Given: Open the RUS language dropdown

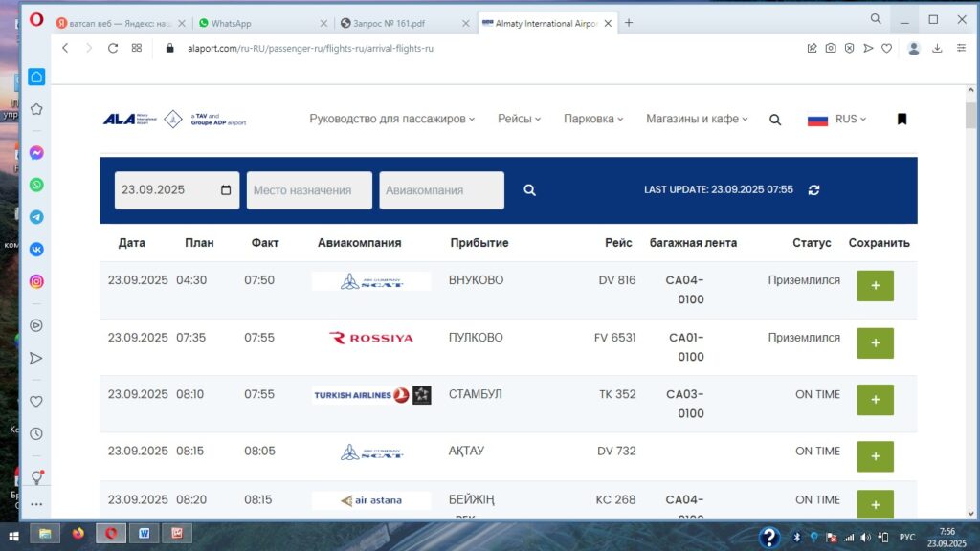Looking at the screenshot, I should point(837,120).
